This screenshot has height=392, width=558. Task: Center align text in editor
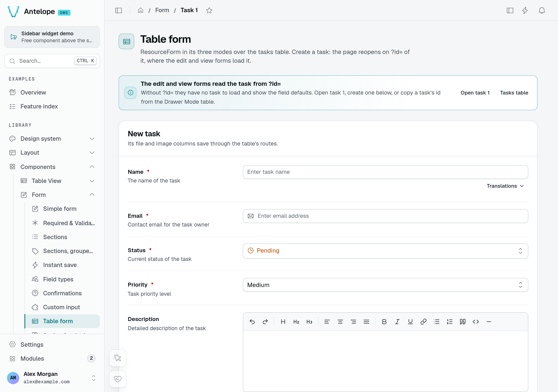point(340,322)
